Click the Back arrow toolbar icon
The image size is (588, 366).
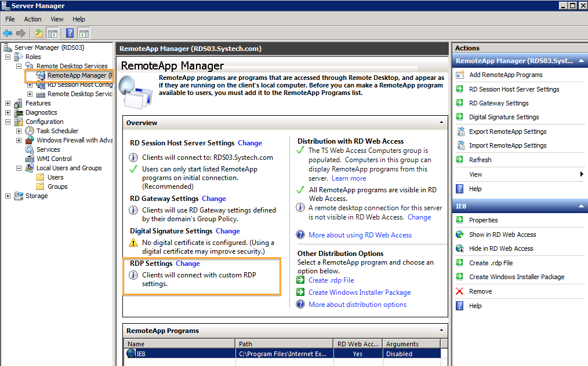pos(8,34)
